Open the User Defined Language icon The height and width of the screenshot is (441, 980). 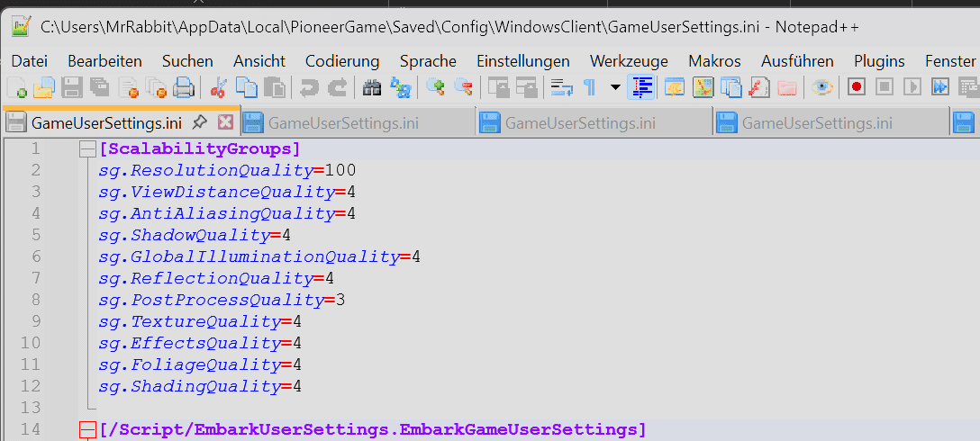click(675, 87)
